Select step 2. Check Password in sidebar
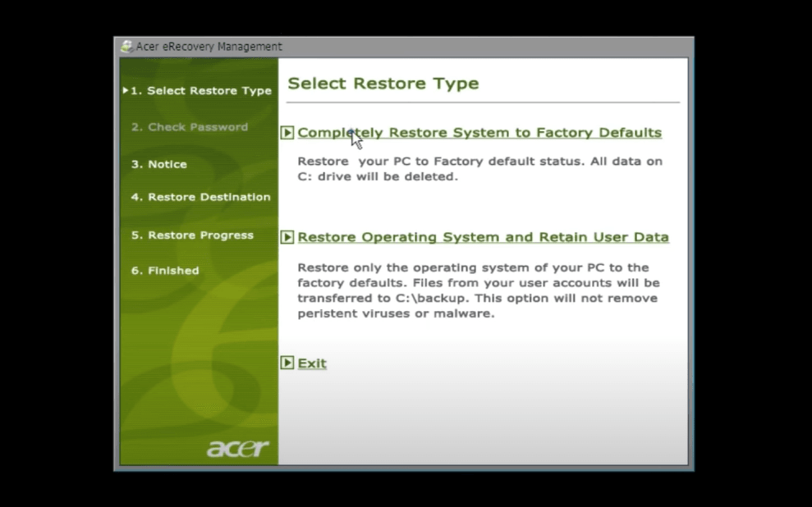 190,126
